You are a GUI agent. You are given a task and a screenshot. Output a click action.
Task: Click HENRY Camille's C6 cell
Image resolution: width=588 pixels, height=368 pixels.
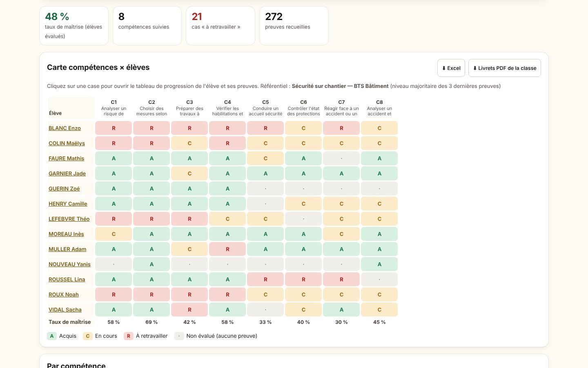303,204
